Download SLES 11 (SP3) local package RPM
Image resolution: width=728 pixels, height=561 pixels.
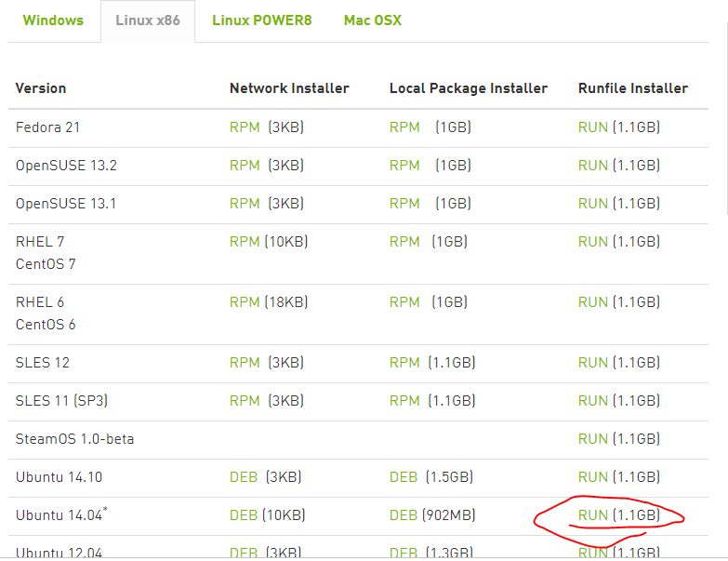pos(404,400)
